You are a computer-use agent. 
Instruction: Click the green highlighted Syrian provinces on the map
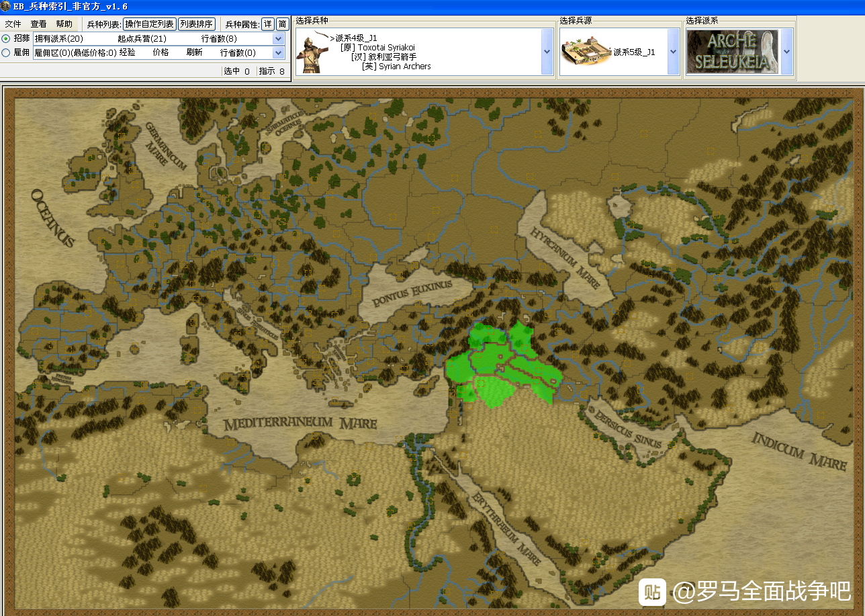click(502, 364)
